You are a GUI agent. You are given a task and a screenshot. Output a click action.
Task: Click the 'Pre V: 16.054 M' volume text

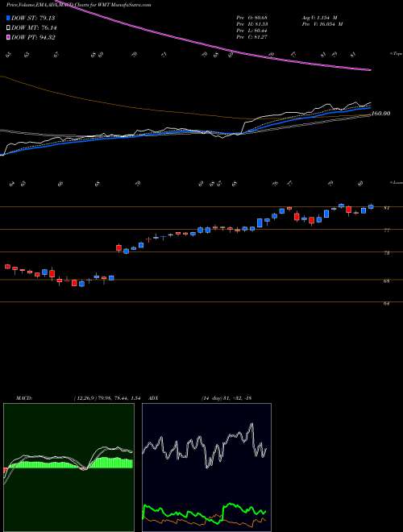click(322, 24)
